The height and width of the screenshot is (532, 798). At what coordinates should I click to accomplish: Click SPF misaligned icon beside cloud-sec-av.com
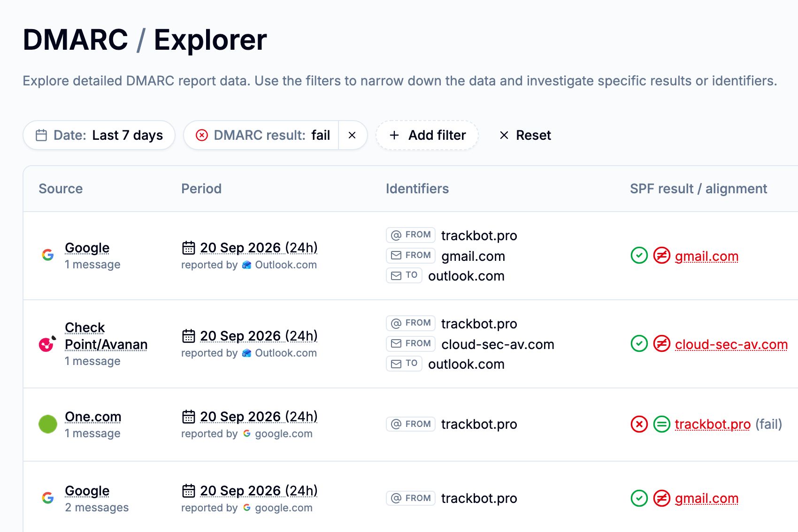pos(662,343)
